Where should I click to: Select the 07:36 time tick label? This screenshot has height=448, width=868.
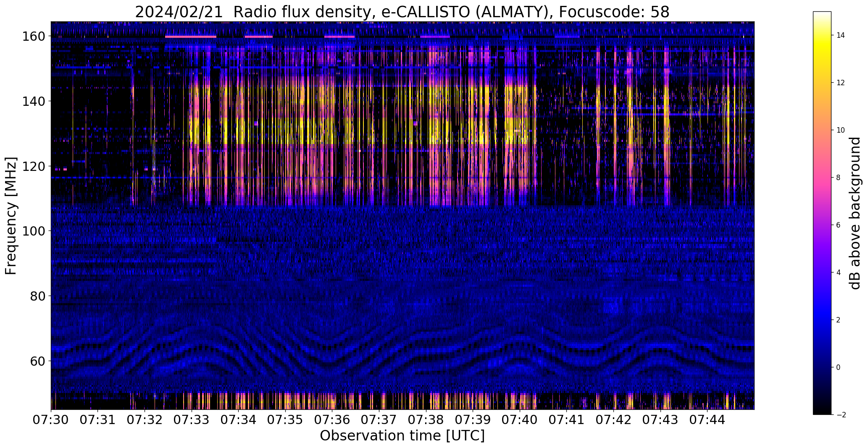tap(332, 420)
